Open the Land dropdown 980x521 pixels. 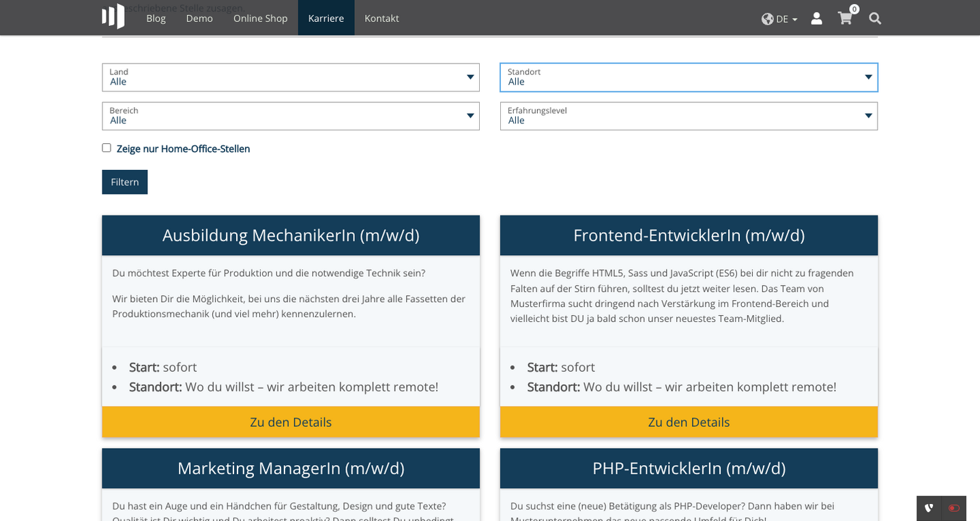click(291, 77)
